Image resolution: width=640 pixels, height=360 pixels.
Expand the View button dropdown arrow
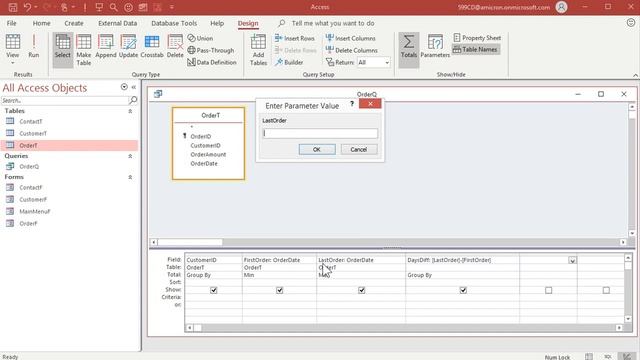(13, 63)
